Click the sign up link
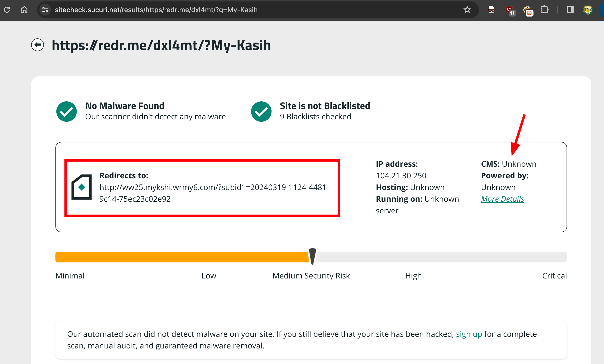This screenshot has height=364, width=604. pos(469,334)
